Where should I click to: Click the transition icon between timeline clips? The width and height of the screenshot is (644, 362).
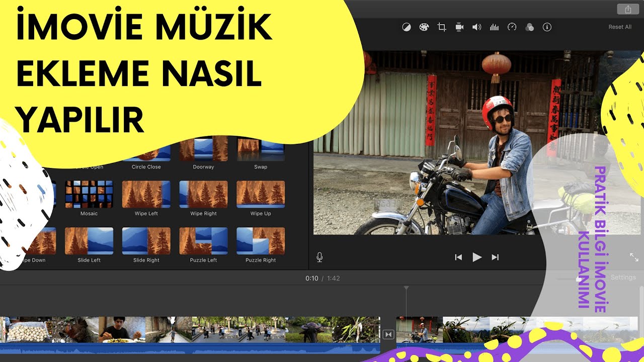tap(388, 334)
